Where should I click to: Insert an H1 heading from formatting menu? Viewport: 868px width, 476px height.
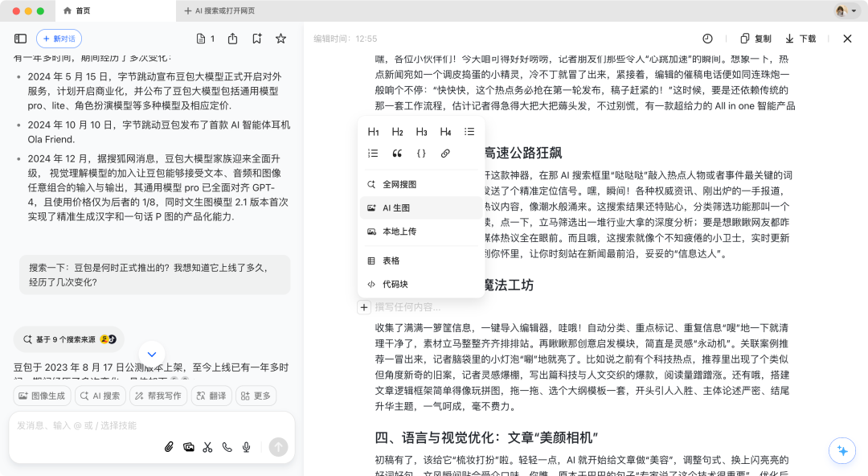[372, 131]
